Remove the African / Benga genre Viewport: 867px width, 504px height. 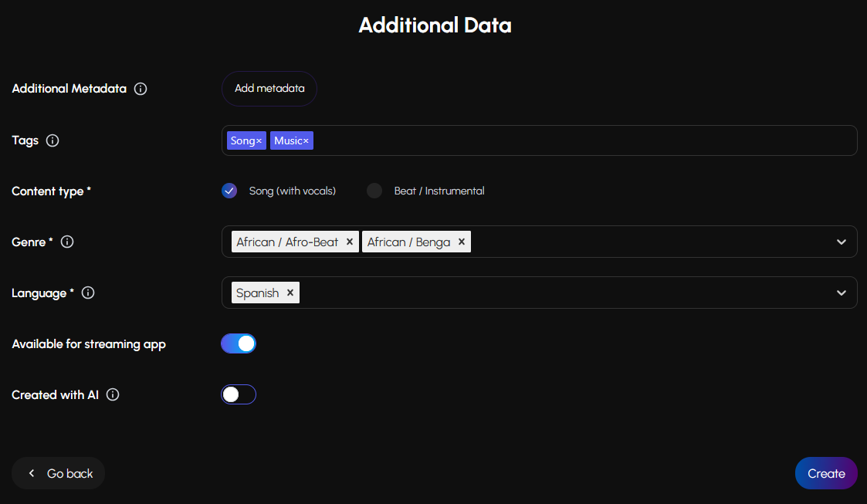click(462, 242)
